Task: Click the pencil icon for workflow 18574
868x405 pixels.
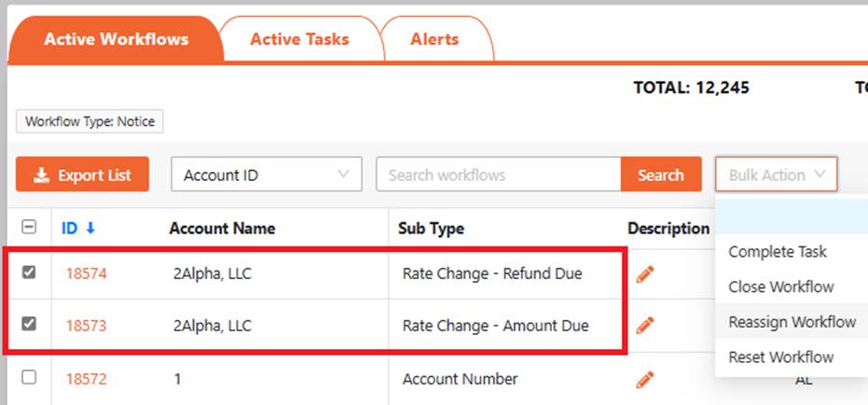Action: pyautogui.click(x=644, y=274)
